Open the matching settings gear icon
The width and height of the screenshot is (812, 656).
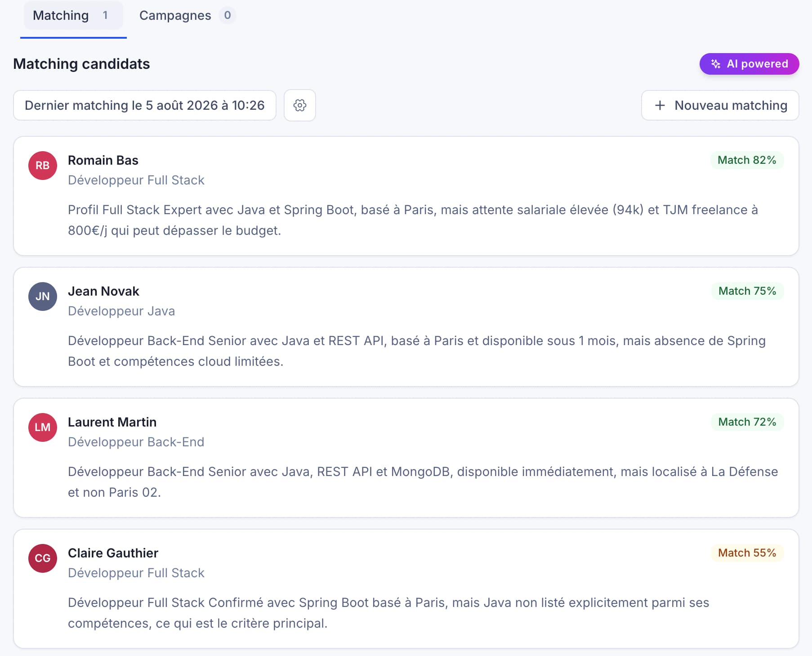(x=300, y=105)
